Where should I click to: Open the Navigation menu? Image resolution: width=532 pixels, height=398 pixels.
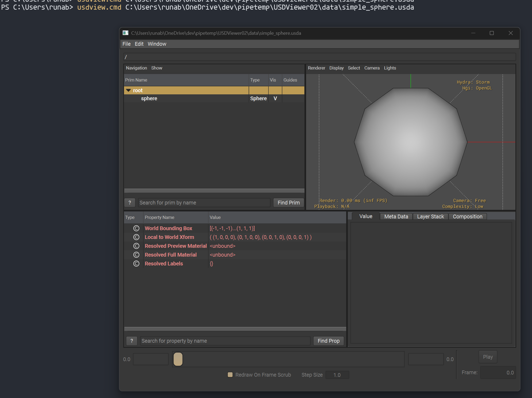pyautogui.click(x=136, y=68)
